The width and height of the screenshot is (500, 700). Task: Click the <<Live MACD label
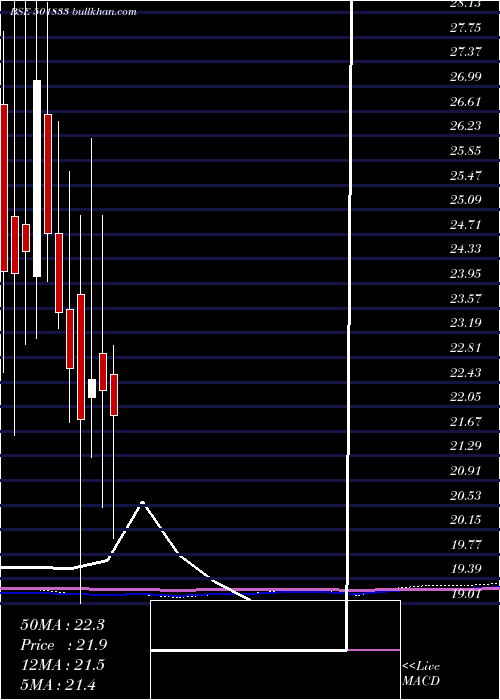point(421,674)
